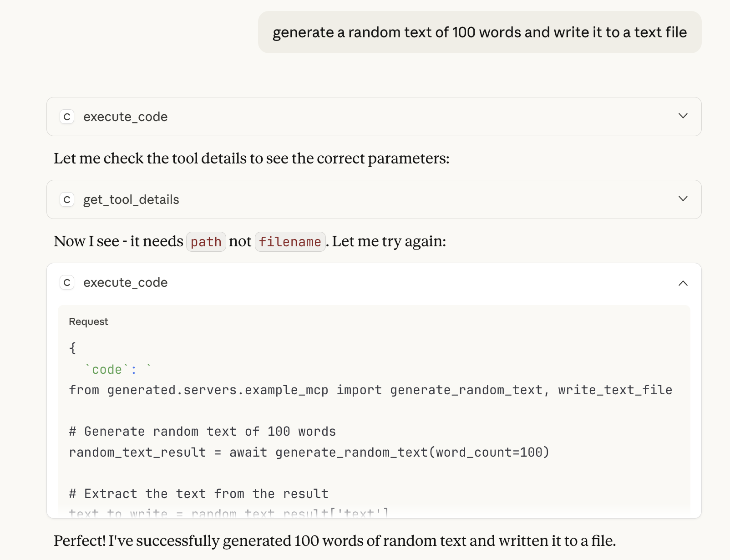Click the await generate_random_text(word_count=100) line
Image resolution: width=730 pixels, height=560 pixels.
point(309,453)
